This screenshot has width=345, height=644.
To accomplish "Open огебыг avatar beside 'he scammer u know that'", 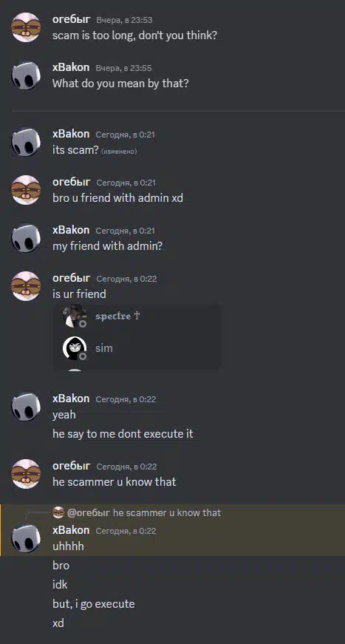I will coord(26,473).
